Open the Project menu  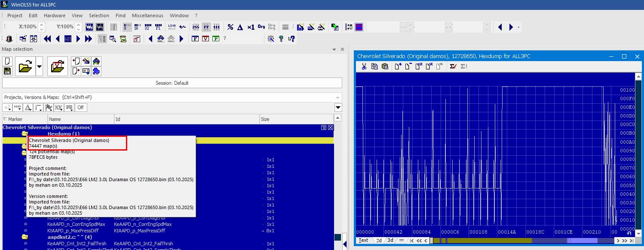point(15,15)
